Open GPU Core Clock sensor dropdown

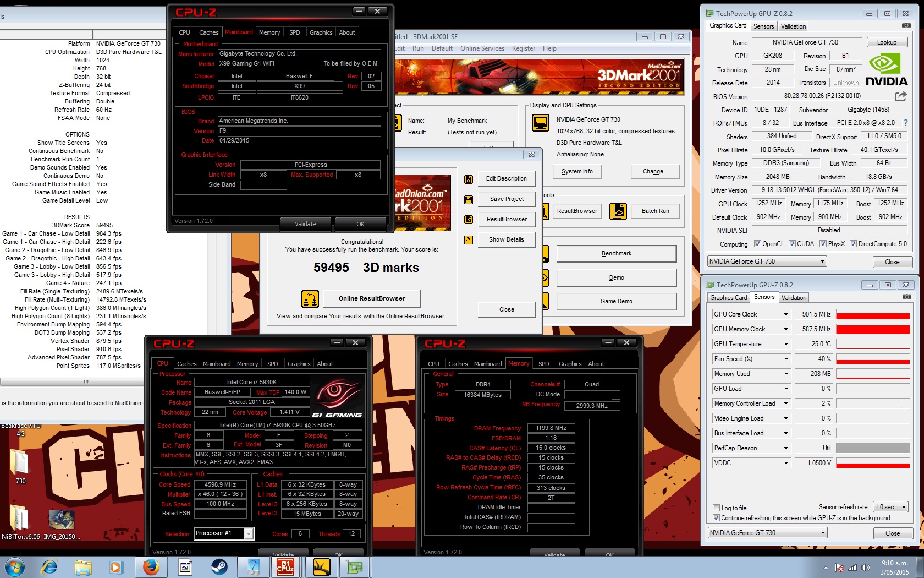click(786, 314)
